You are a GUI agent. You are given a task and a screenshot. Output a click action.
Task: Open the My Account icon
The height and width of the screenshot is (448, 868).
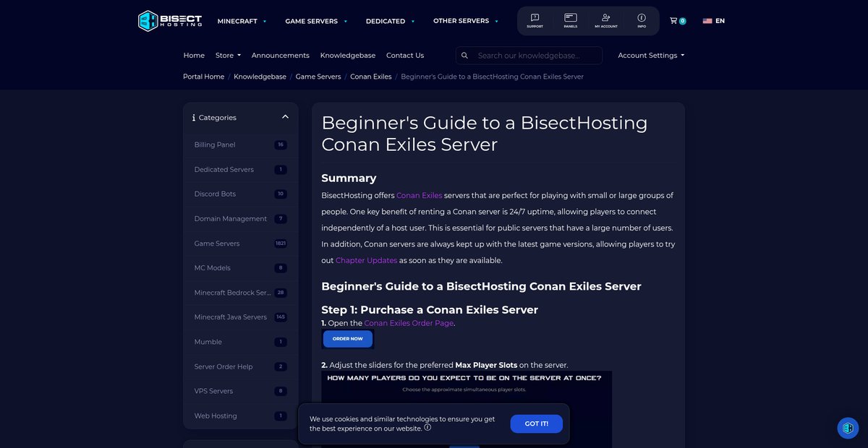pyautogui.click(x=606, y=20)
